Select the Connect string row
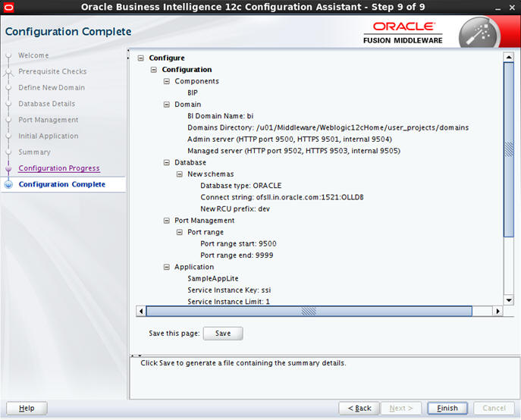Viewport: 521px width, 420px height. click(x=282, y=197)
